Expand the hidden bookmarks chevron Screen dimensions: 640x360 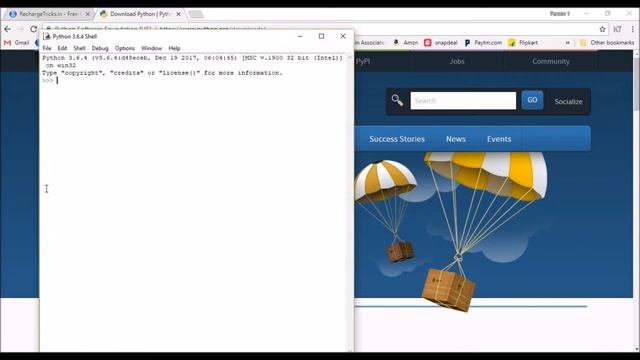(x=567, y=42)
